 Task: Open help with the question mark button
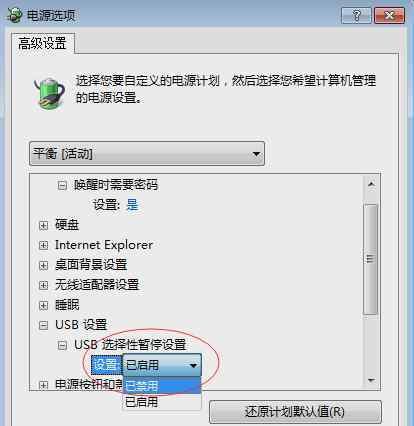[356, 15]
